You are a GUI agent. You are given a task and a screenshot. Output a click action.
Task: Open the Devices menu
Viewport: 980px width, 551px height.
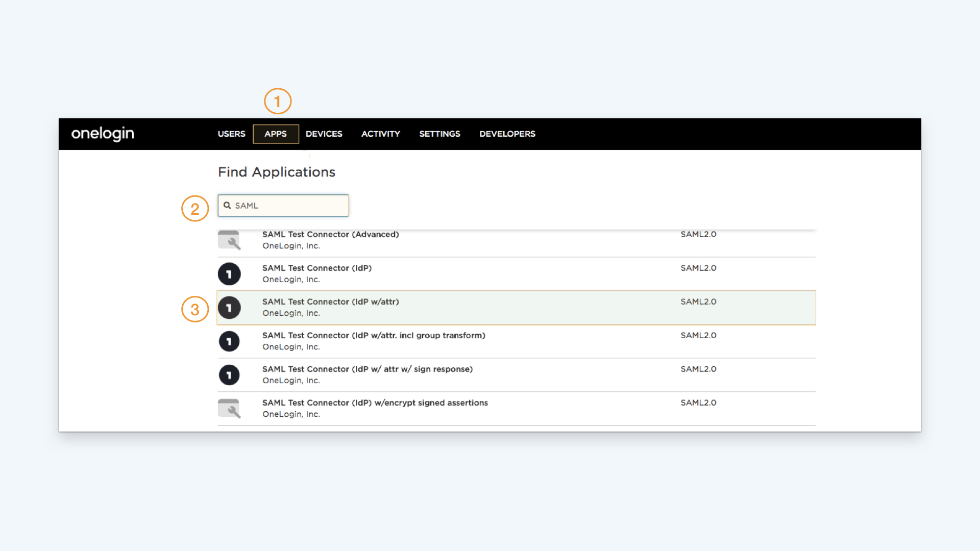tap(324, 134)
